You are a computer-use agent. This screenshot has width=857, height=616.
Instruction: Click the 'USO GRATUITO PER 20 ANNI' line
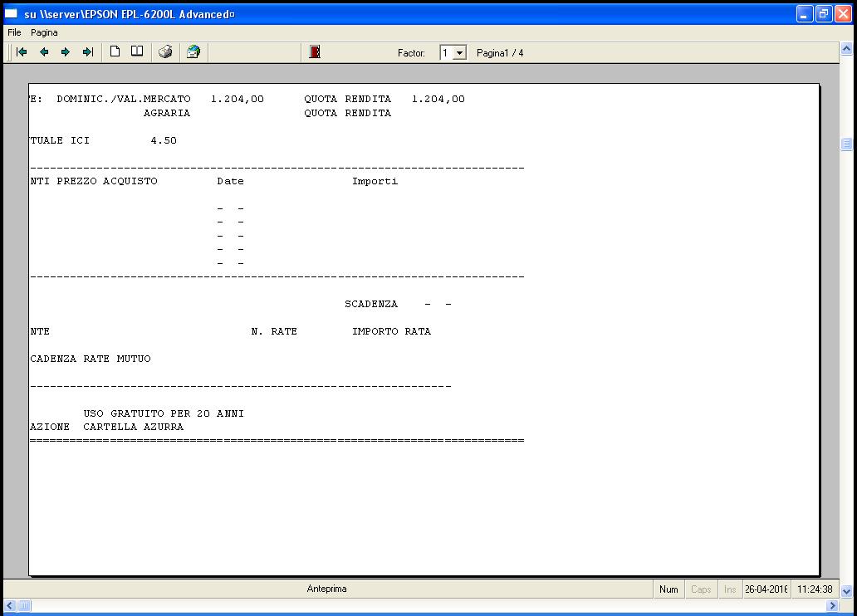point(164,413)
